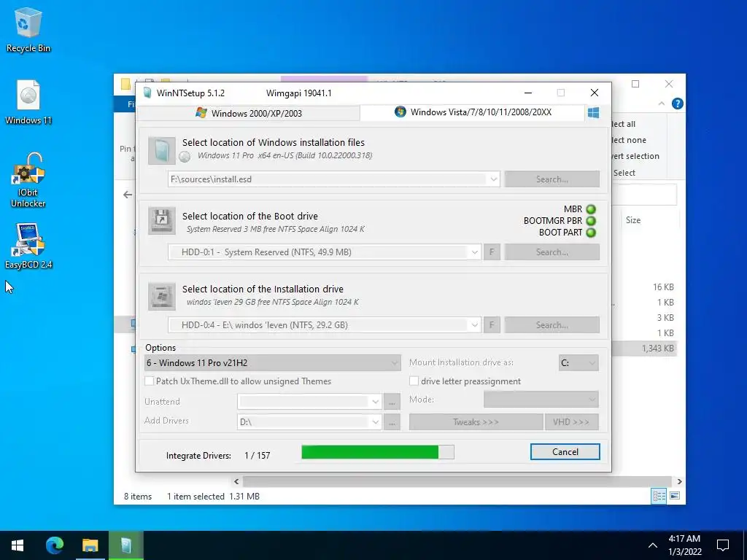Click the Integrate Drivers progress bar
The image size is (747, 560).
point(378,452)
